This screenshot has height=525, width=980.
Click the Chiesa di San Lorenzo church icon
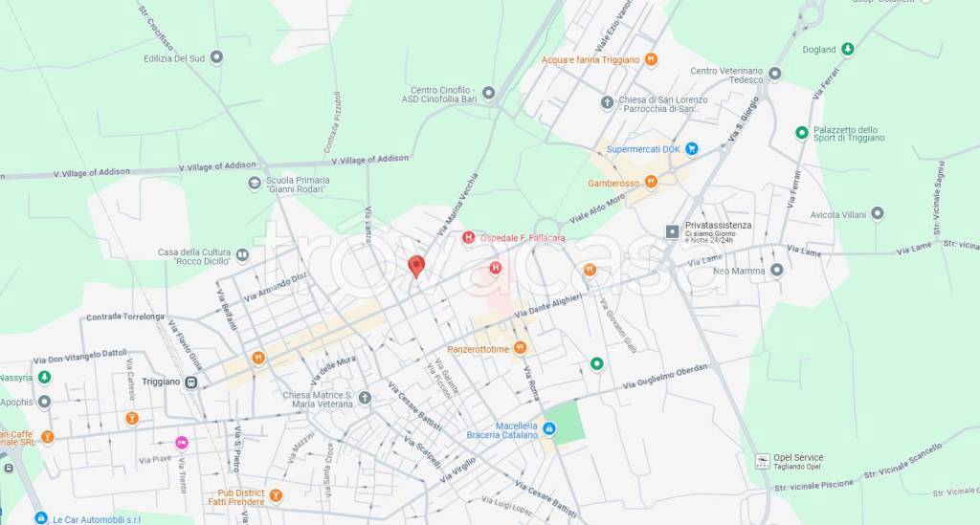(x=607, y=103)
